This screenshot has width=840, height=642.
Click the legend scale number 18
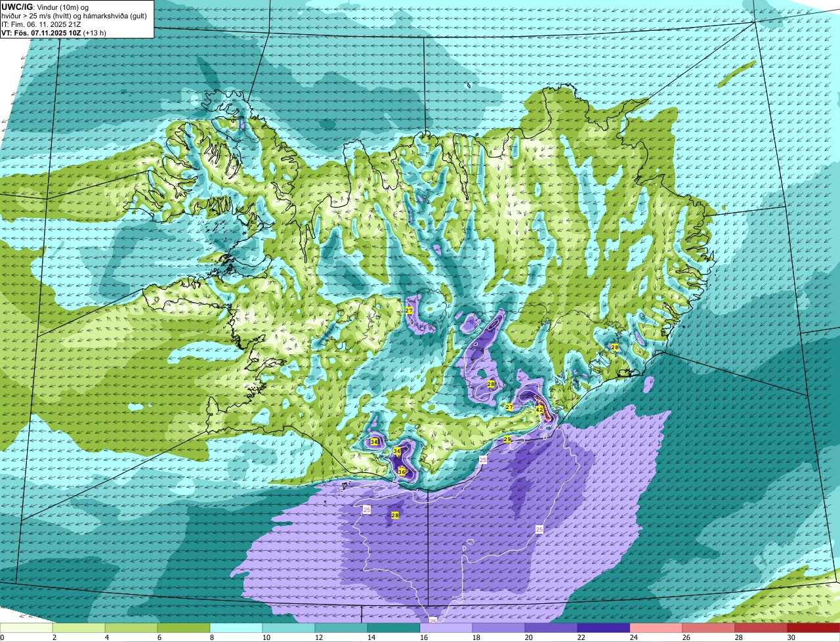point(477,637)
